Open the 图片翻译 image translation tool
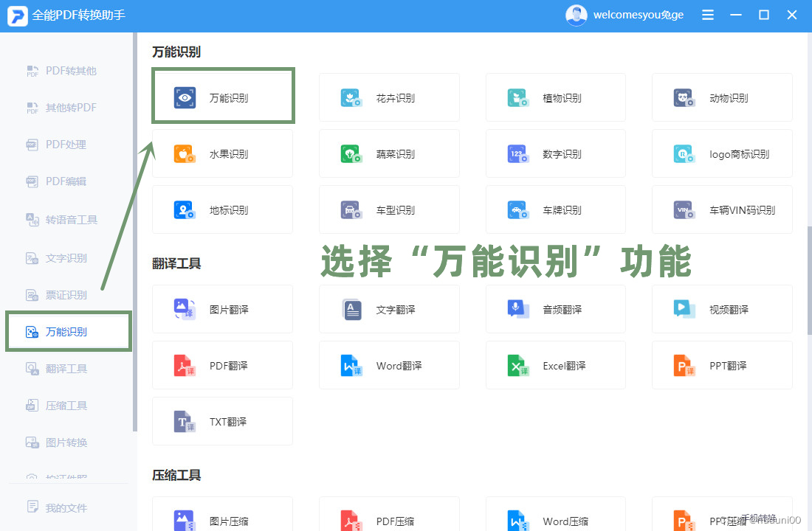 pos(222,308)
